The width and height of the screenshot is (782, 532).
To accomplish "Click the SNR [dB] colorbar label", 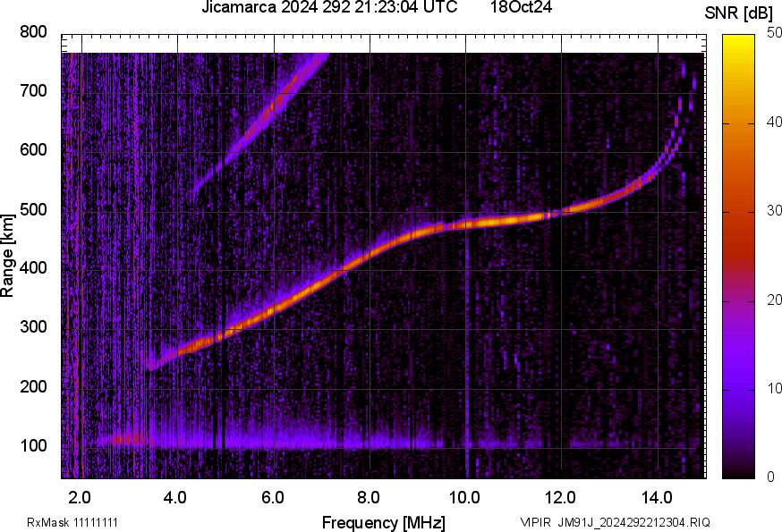I will coord(739,13).
